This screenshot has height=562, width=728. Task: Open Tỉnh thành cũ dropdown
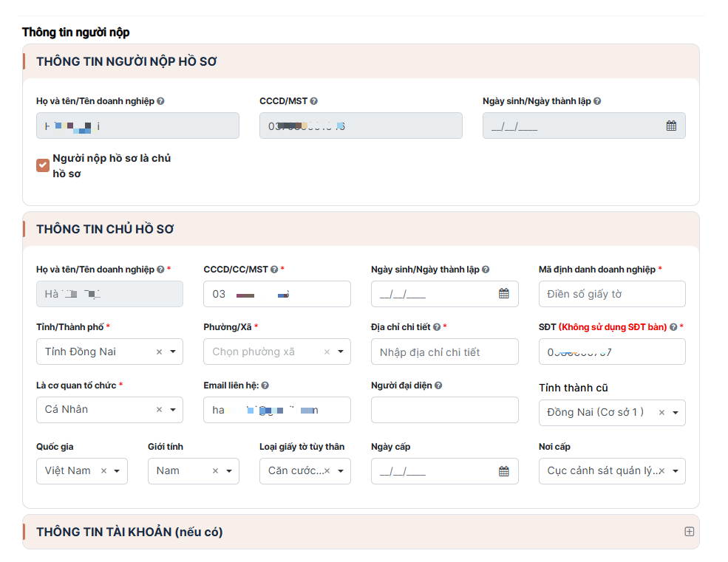tap(676, 413)
